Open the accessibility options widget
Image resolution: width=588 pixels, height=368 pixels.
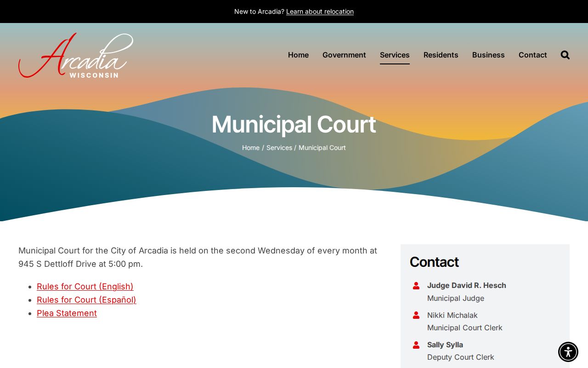(x=568, y=352)
